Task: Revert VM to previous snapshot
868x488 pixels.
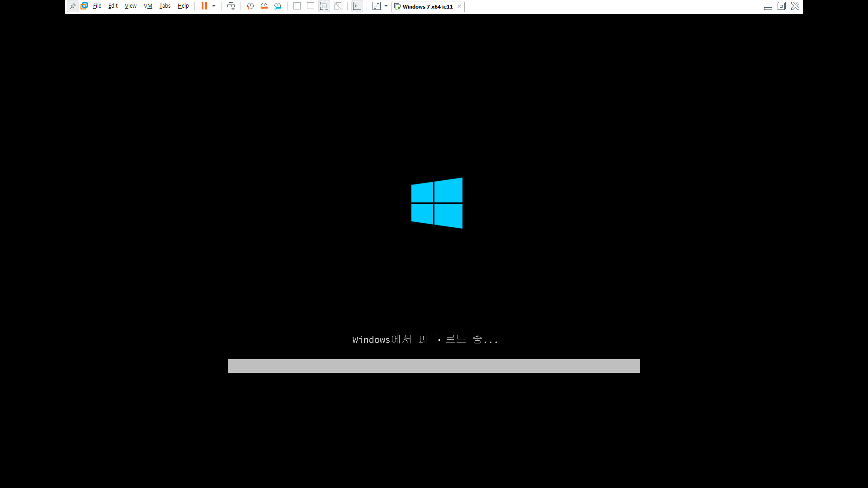Action: coord(264,6)
